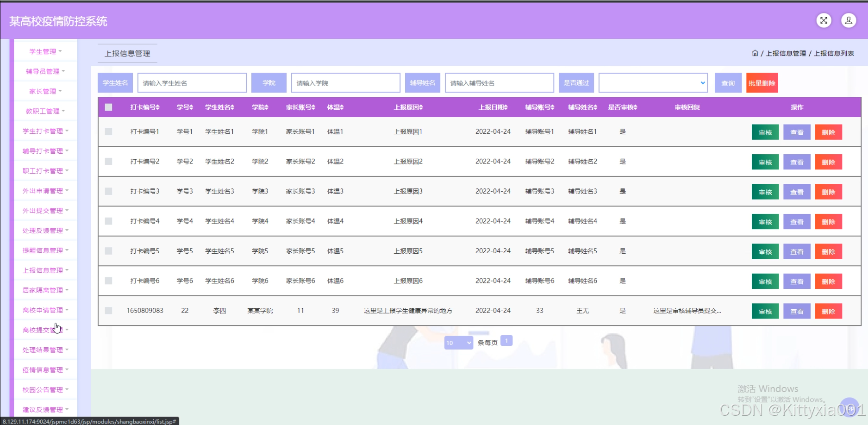This screenshot has width=868, height=425.
Task: Select the checkbox for row 1650809083
Action: click(x=108, y=311)
